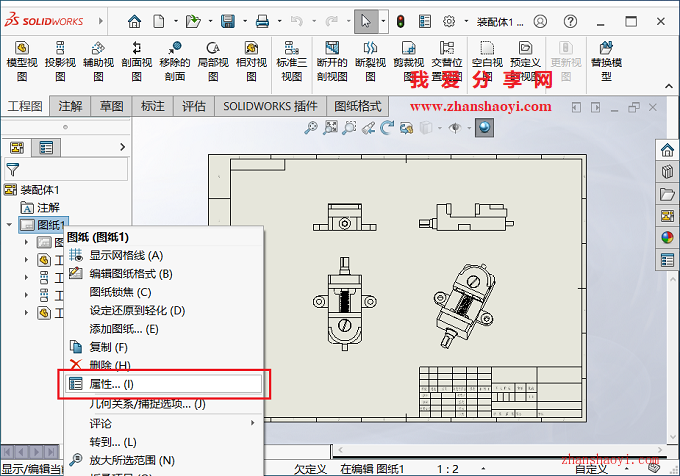Activate the Select cursor tool
The image size is (680, 476).
click(x=366, y=21)
